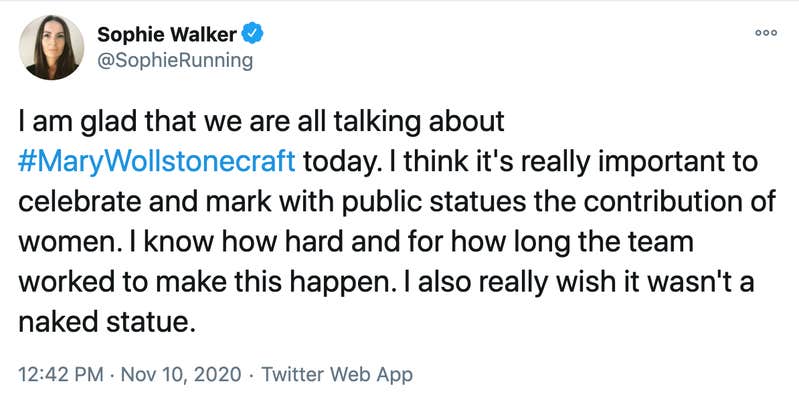
Task: Click the blue verified badge
Action: click(x=252, y=34)
